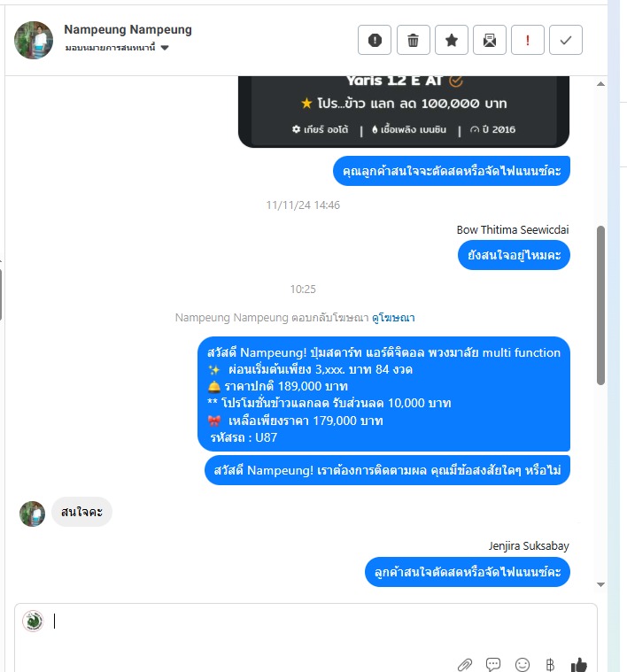Open the emoji picker smiley icon
The image size is (627, 672).
tap(522, 664)
